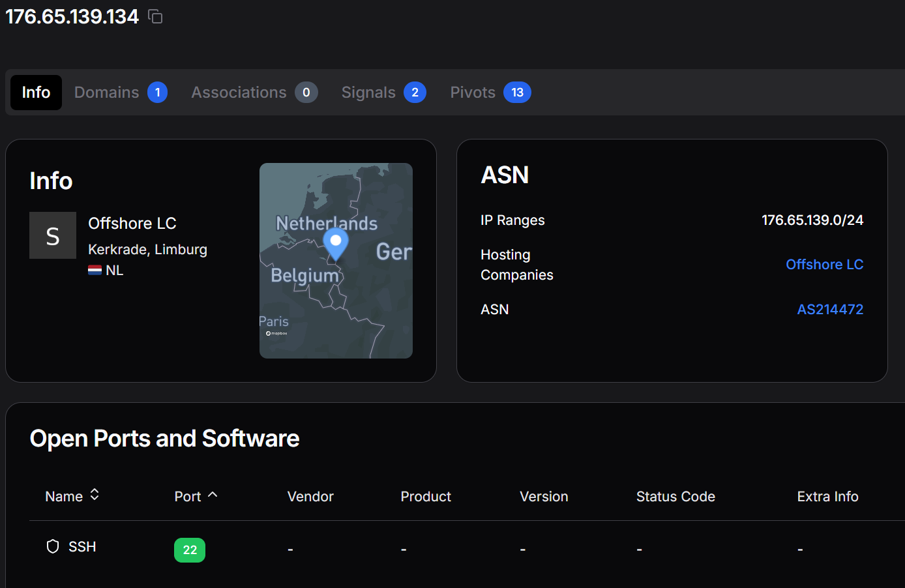Click the 176.65.139.0/24 IP range
The height and width of the screenshot is (588, 905).
[x=812, y=220]
